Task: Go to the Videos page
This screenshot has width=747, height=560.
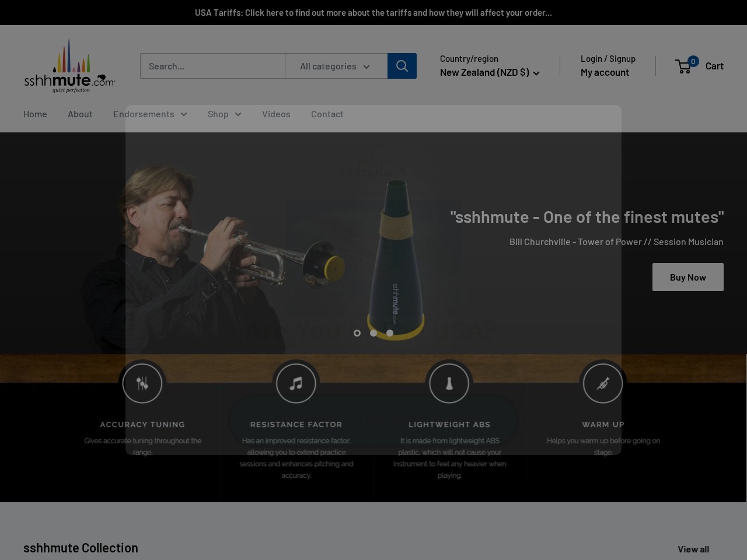Action: [x=276, y=114]
